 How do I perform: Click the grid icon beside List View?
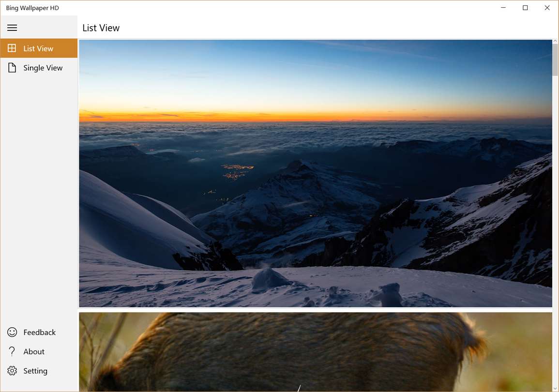tap(12, 48)
